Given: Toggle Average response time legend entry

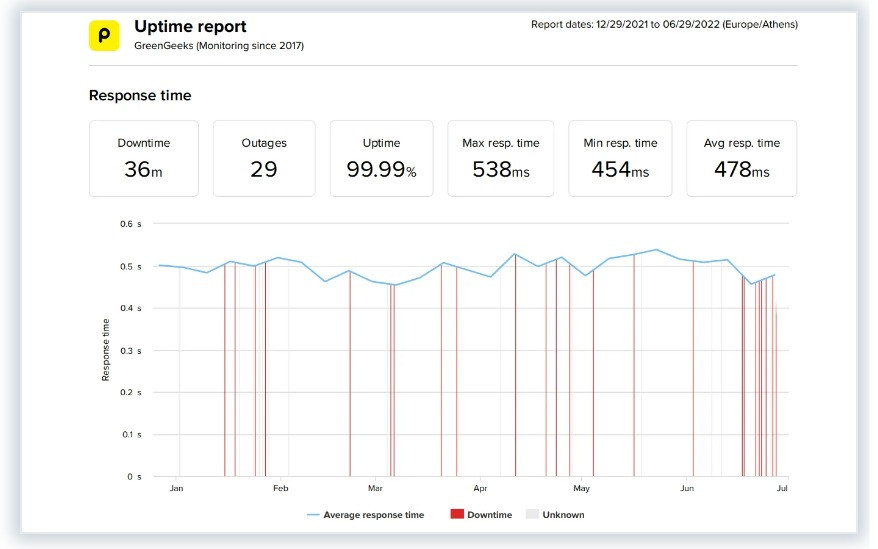Looking at the screenshot, I should 366,515.
